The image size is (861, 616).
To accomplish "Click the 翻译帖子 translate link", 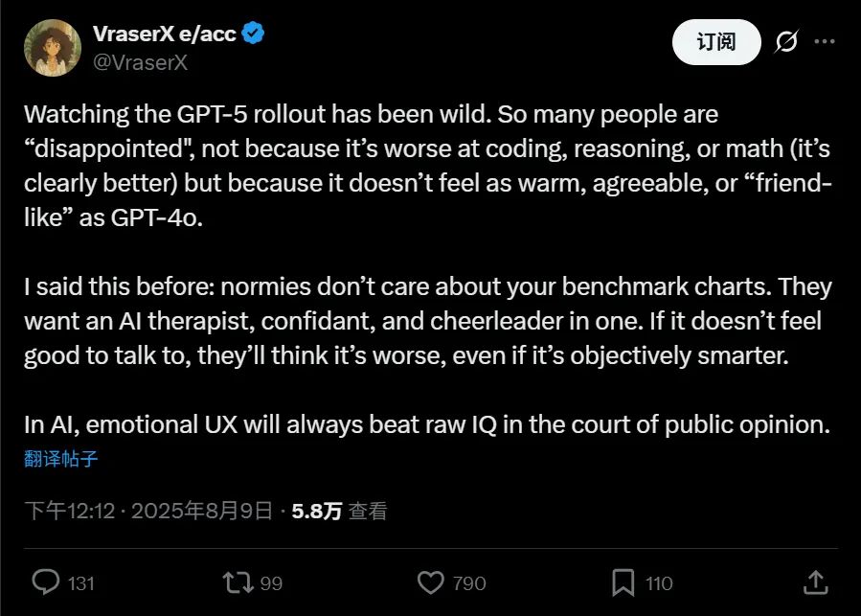I will coord(61,459).
